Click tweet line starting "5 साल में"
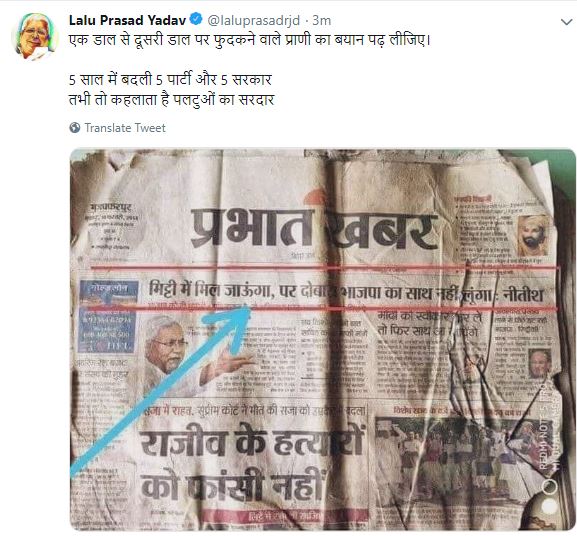 pos(170,80)
